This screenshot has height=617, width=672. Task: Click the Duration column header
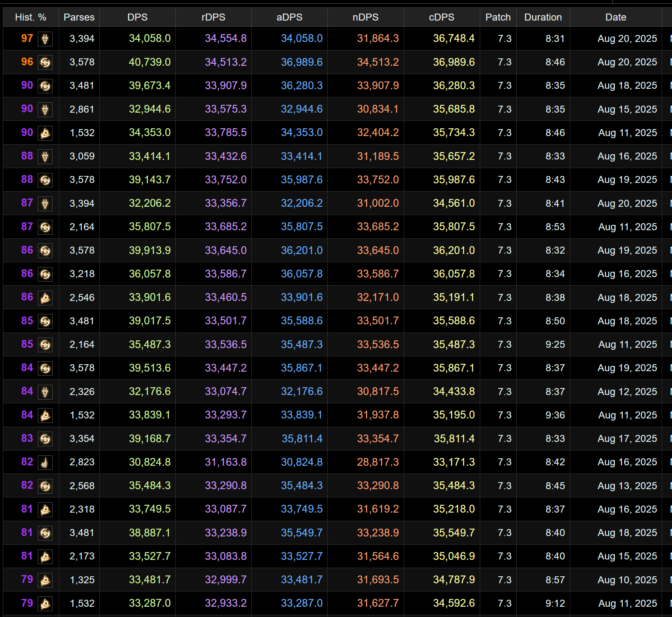pos(543,17)
